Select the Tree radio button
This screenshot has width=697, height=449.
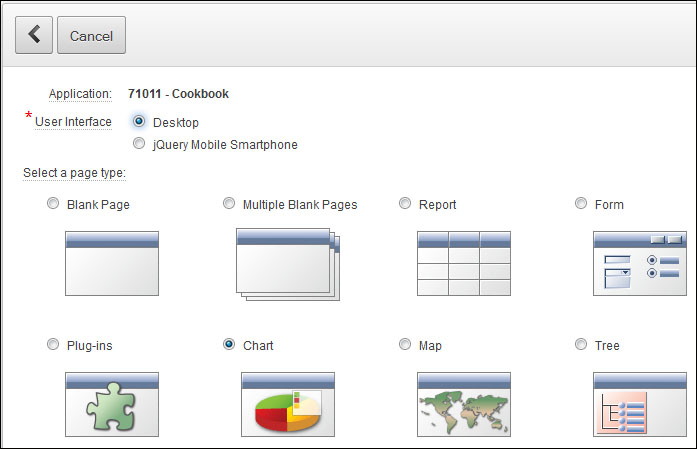[x=581, y=344]
